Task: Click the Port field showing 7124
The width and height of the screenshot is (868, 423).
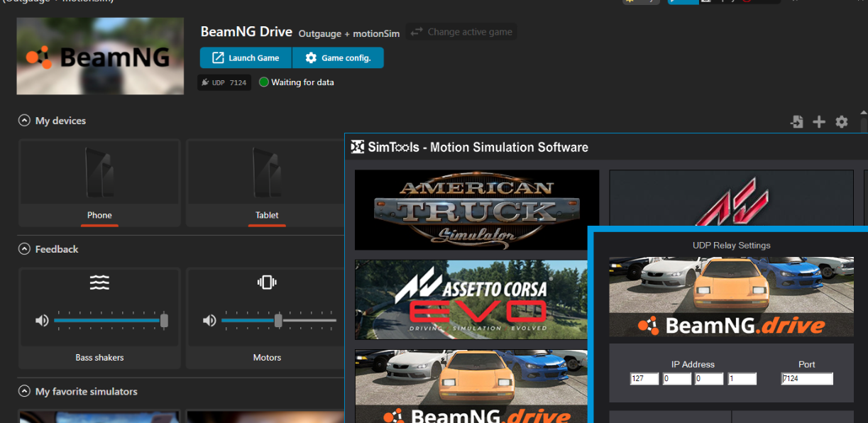Action: point(807,379)
